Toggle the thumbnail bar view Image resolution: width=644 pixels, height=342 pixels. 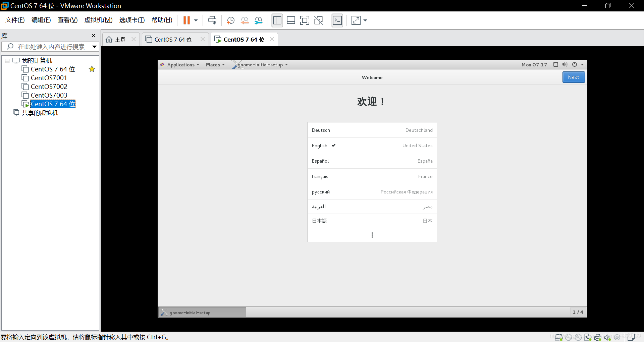[291, 20]
